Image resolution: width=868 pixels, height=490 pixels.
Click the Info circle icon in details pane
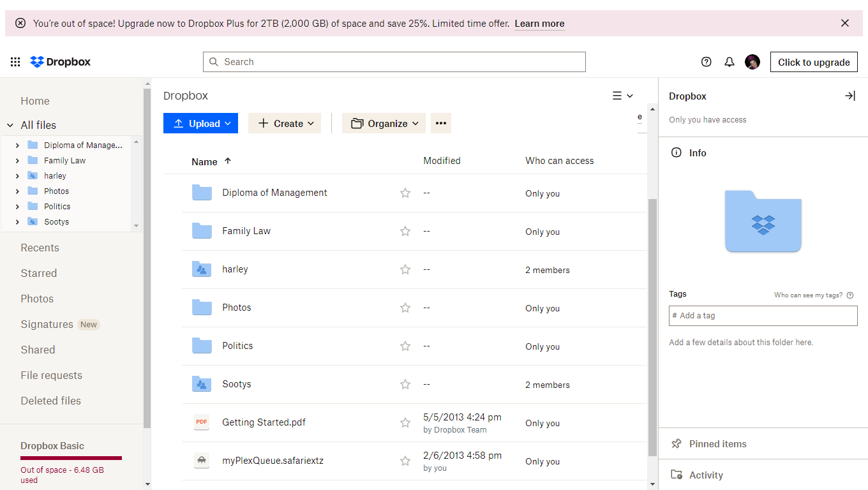676,152
